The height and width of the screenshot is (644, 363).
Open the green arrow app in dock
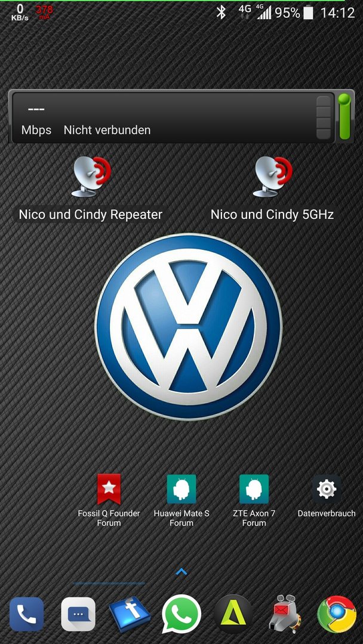pyautogui.click(x=233, y=614)
